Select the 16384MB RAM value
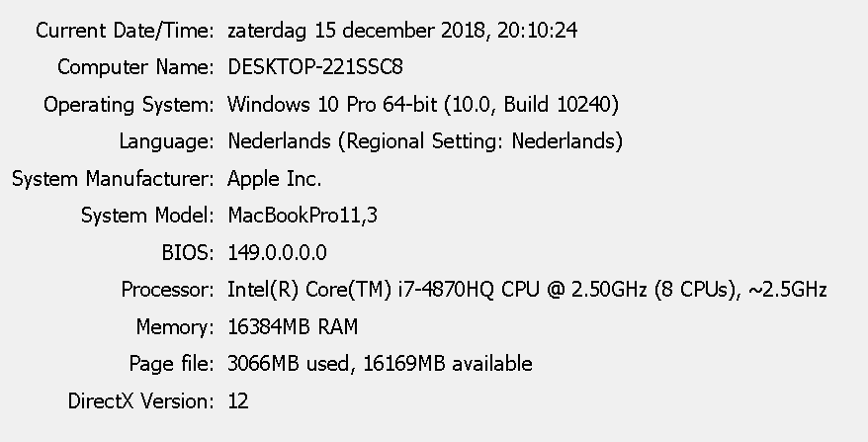The width and height of the screenshot is (868, 442). click(293, 327)
